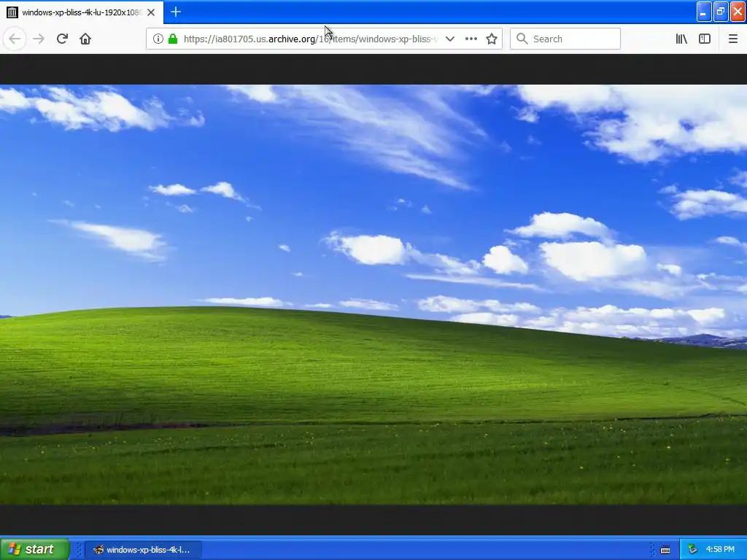Click the archive.org tab favicon

(12, 12)
